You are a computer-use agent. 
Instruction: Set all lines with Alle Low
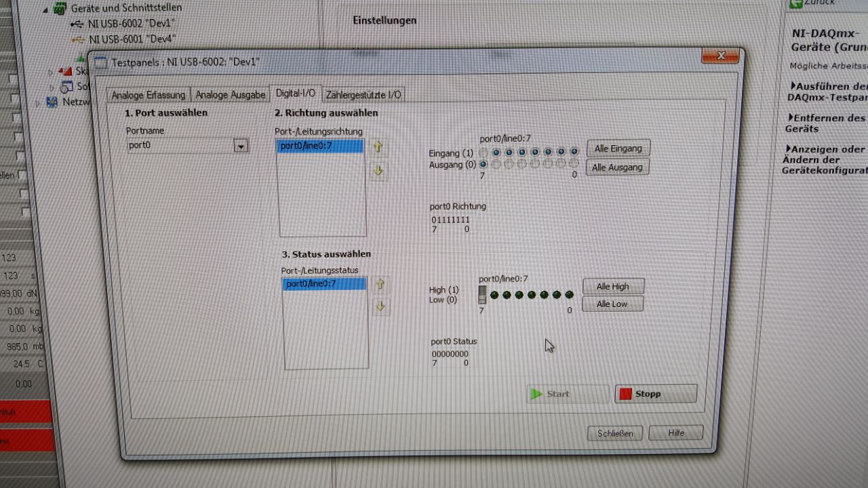[x=612, y=304]
